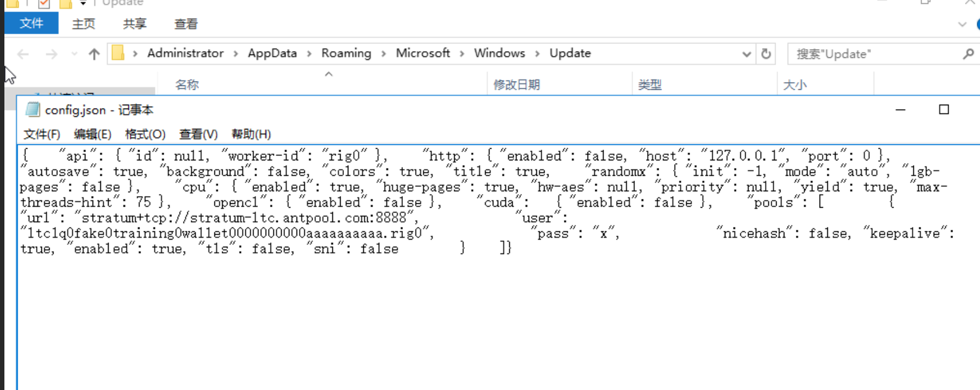Select the Update breadcrumb segment
Viewport: 980px width, 390px height.
570,53
